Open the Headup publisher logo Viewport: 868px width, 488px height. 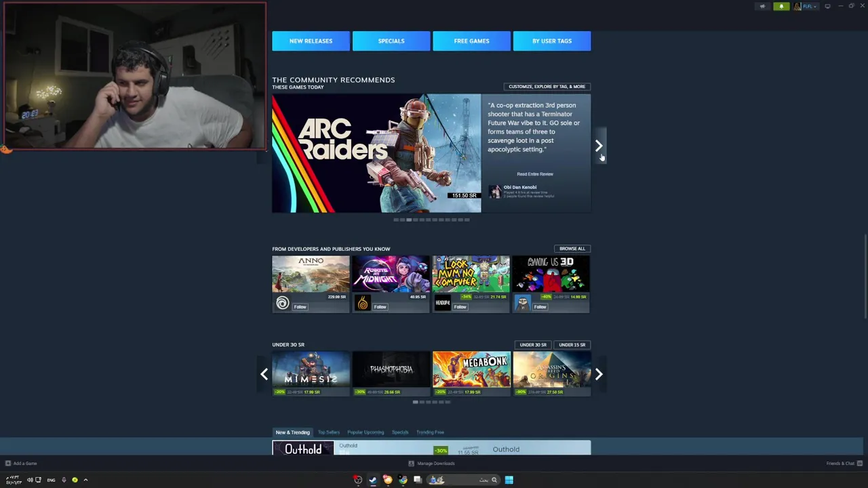click(x=443, y=304)
